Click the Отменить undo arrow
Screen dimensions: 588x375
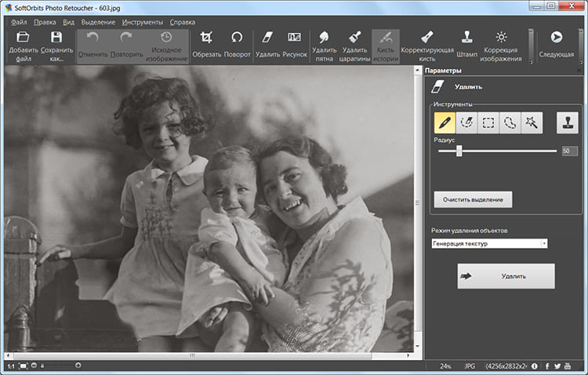(93, 37)
